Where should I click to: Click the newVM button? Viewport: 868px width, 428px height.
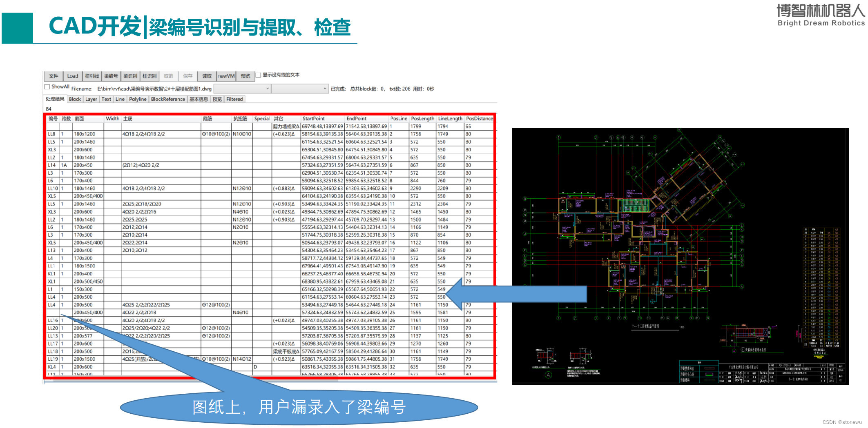coord(226,76)
